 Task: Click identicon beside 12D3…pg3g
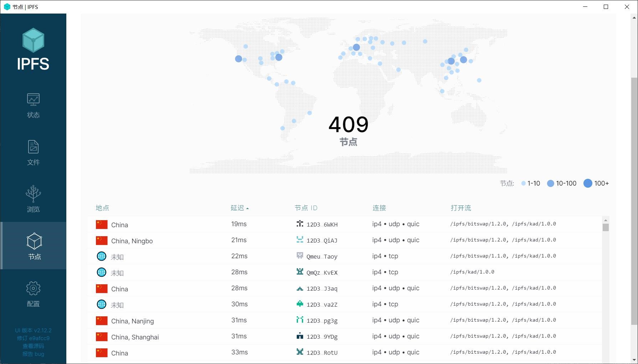pyautogui.click(x=300, y=320)
